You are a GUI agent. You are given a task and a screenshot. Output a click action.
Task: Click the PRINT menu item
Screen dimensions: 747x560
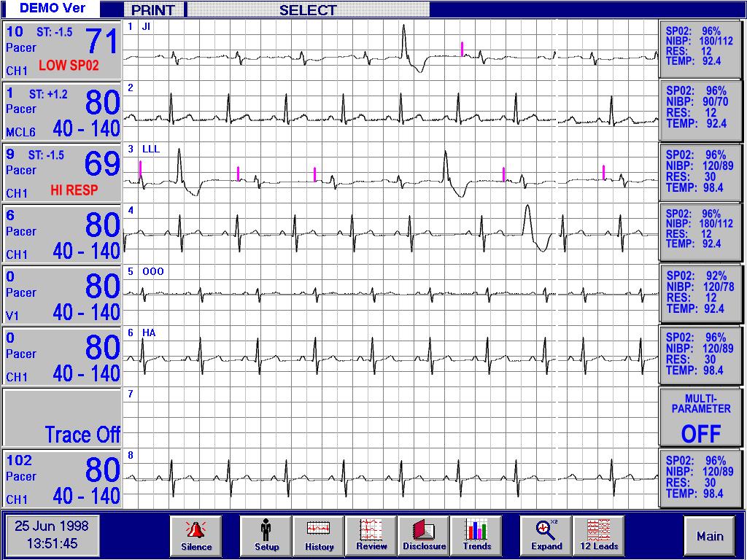[x=153, y=10]
